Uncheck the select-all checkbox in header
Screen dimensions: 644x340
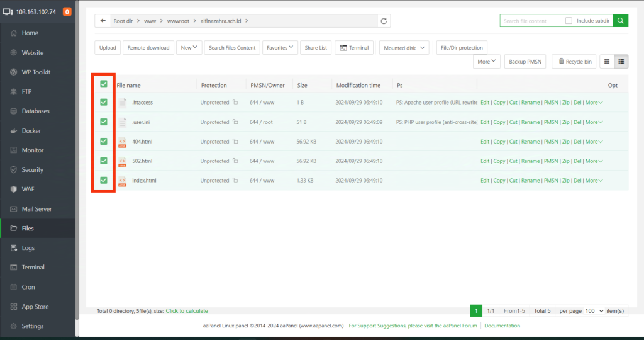click(x=104, y=84)
